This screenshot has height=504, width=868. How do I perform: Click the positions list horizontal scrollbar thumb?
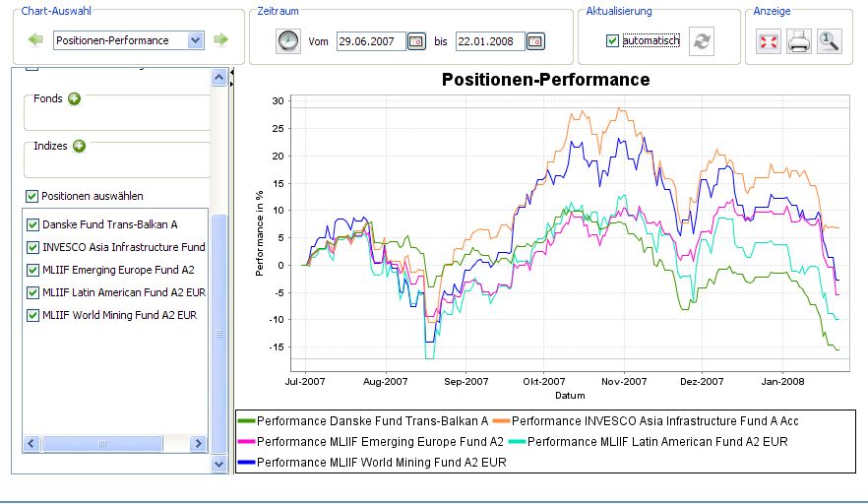102,444
